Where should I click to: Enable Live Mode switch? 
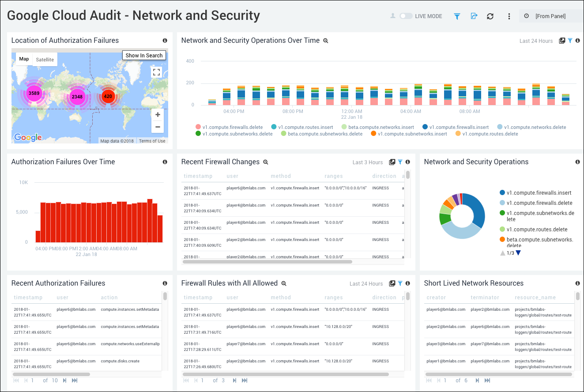tap(406, 16)
